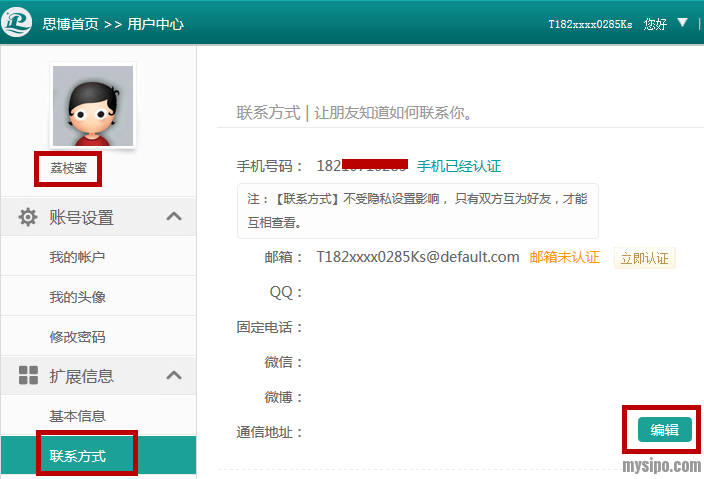The height and width of the screenshot is (479, 704).
Task: Click the gear icon beside 账号设置
Action: [x=28, y=217]
